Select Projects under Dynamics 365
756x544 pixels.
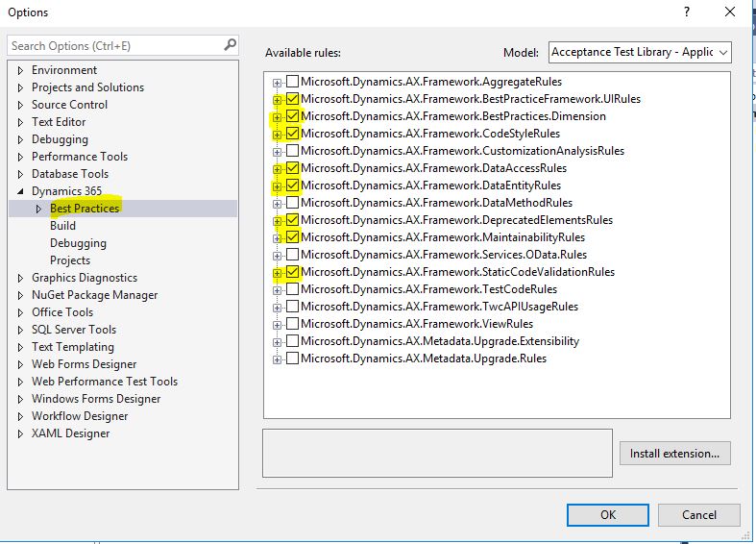pos(70,260)
